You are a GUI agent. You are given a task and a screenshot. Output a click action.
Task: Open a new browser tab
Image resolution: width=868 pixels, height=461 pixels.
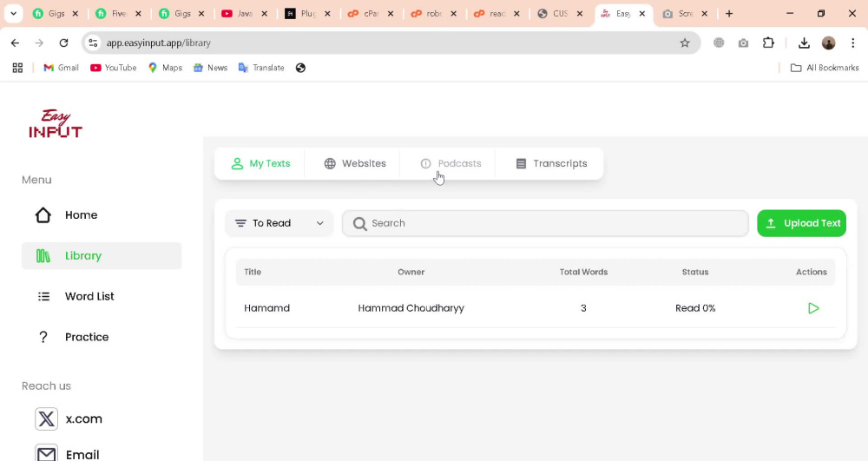(x=729, y=13)
